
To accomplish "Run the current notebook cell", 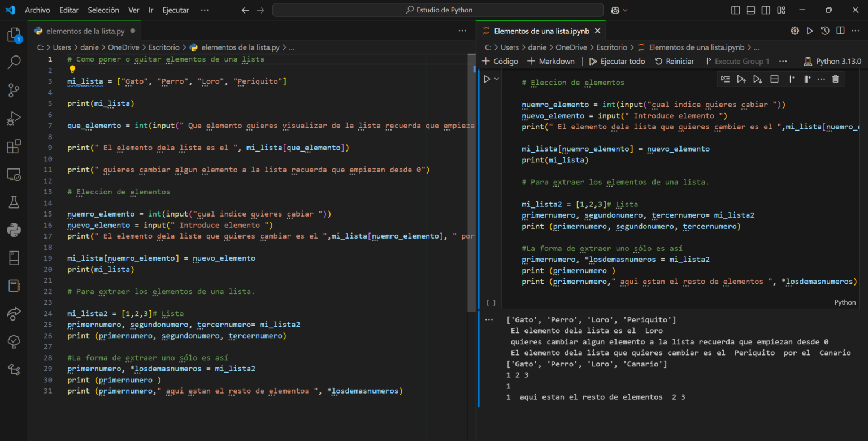I will coord(487,79).
